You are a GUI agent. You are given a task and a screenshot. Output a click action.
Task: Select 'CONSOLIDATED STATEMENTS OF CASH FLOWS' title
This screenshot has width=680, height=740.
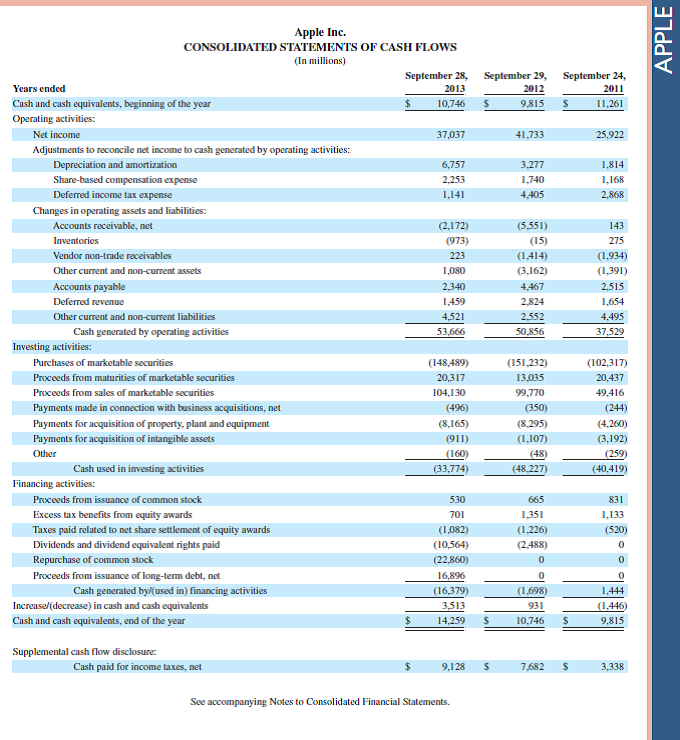320,47
